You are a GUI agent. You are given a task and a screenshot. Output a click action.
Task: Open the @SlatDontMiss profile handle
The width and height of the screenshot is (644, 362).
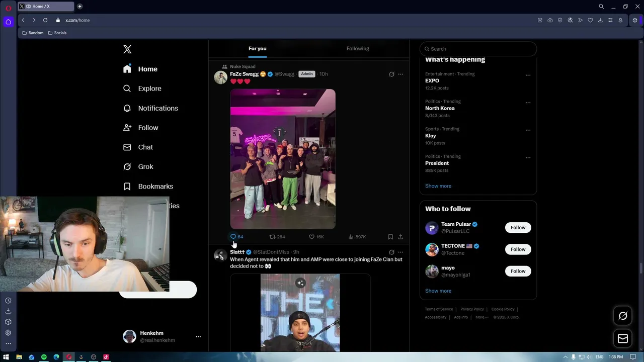point(271,252)
